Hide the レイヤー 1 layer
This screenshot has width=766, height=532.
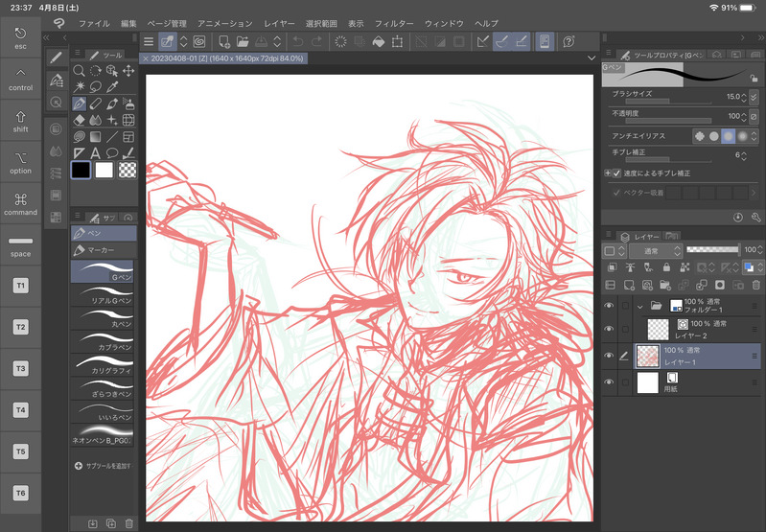click(x=609, y=356)
